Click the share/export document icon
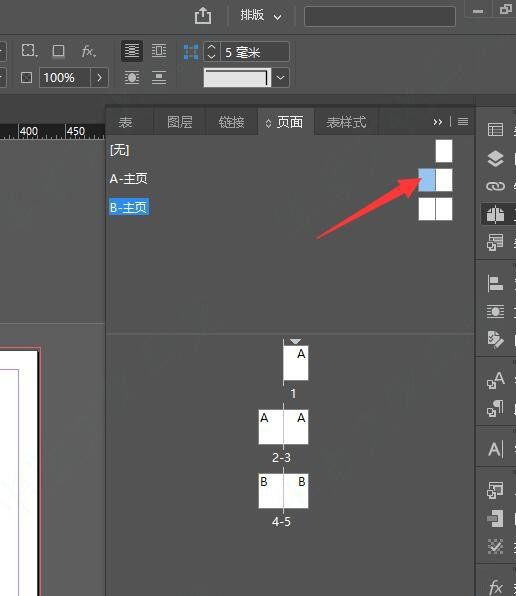 (203, 16)
